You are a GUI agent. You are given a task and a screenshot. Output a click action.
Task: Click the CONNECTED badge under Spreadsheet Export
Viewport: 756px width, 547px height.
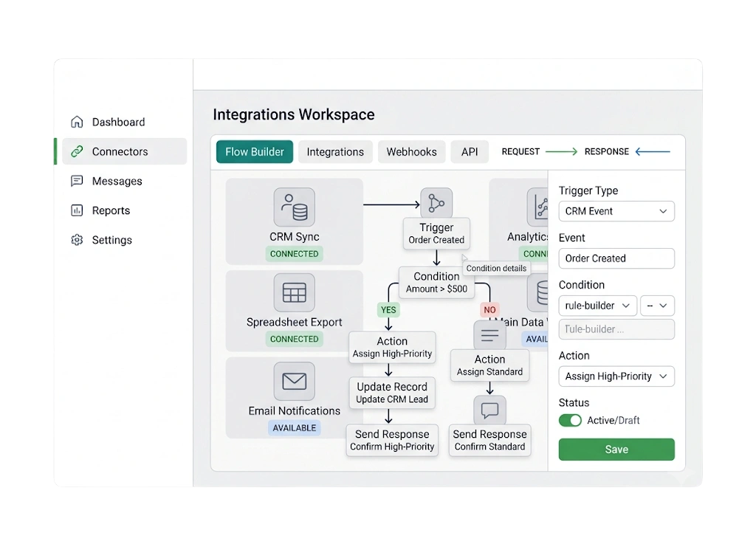click(294, 340)
